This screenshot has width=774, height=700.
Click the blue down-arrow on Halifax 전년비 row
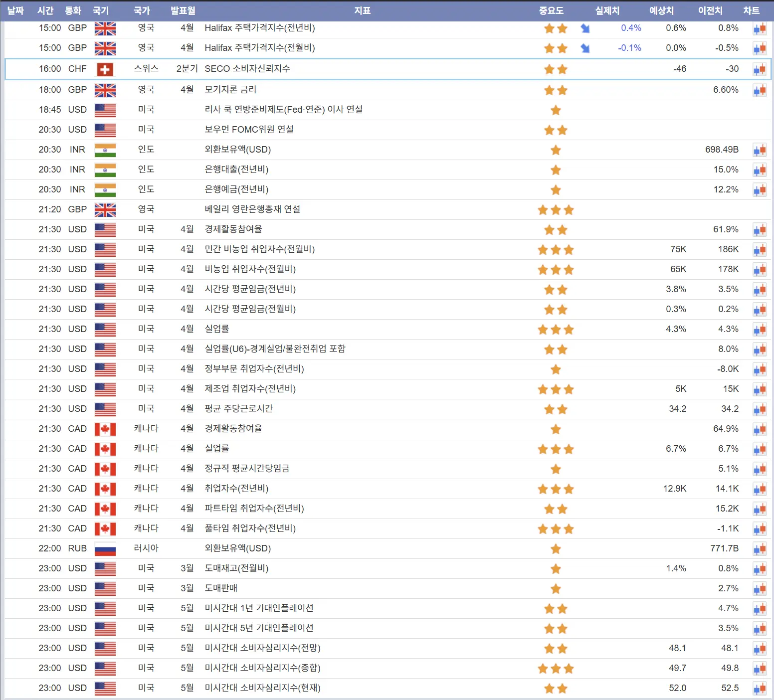coord(585,28)
